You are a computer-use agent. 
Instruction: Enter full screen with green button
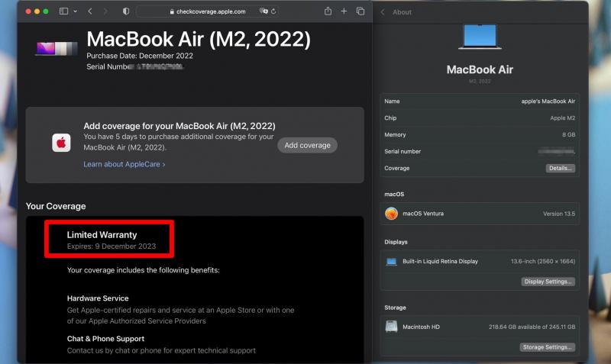46,11
